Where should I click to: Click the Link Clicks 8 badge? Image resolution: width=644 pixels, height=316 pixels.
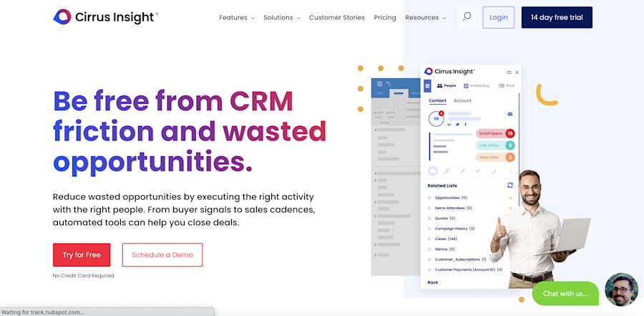pos(495,145)
